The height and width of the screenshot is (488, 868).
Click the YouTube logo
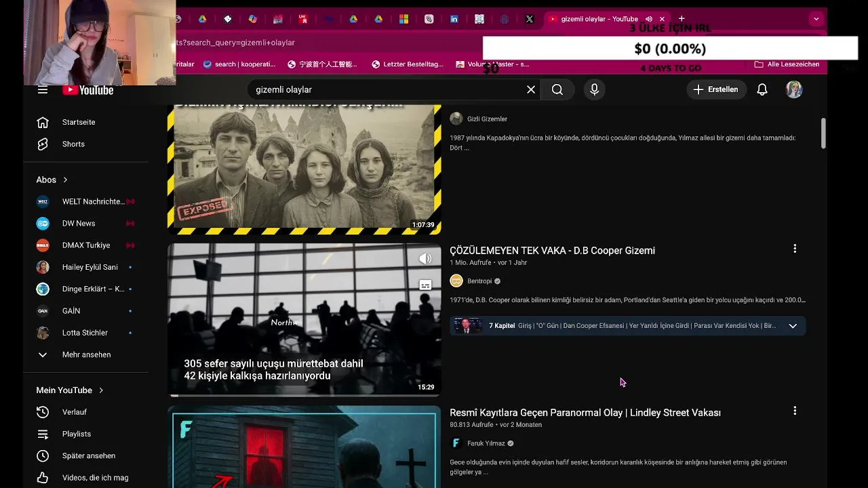tap(88, 90)
